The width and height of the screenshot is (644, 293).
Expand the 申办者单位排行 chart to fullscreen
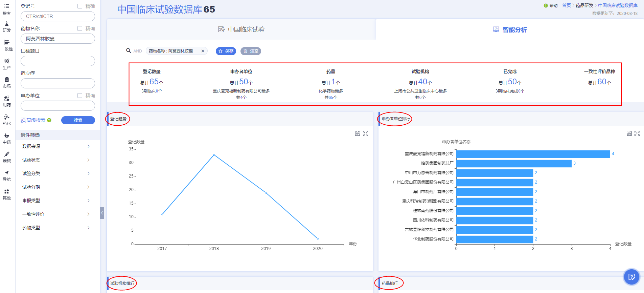pyautogui.click(x=637, y=133)
